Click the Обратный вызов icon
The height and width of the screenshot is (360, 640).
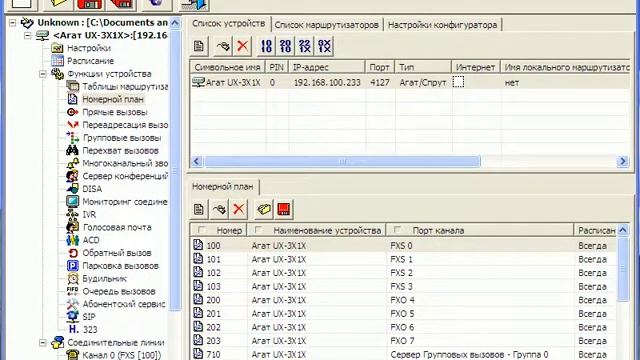72,253
